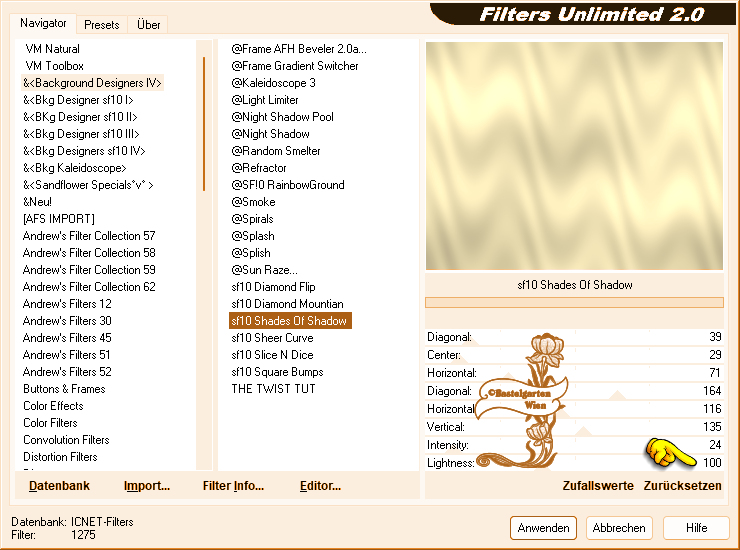
Task: Select Distortion Filters category
Action: (60, 457)
